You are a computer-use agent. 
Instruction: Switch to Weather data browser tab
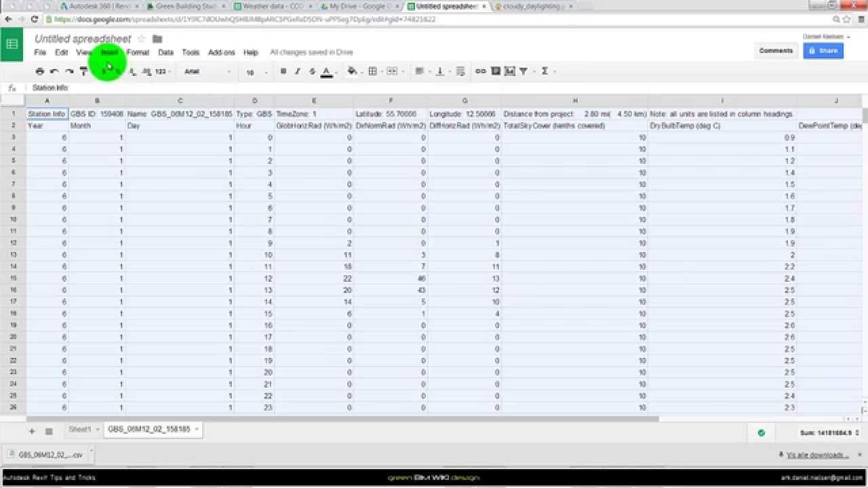coord(271,6)
